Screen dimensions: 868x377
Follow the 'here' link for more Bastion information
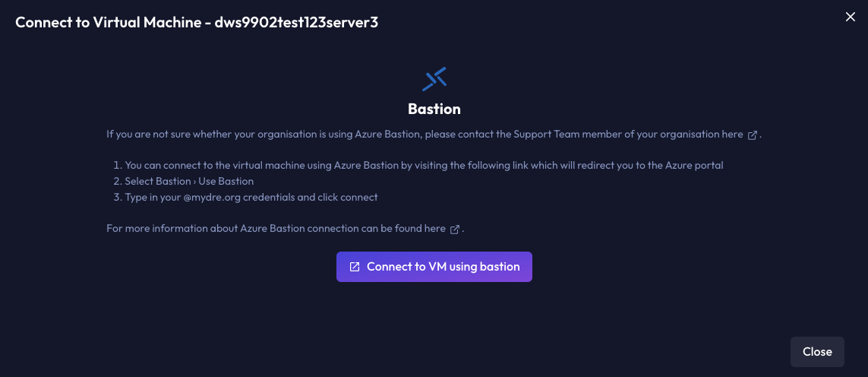pos(435,229)
